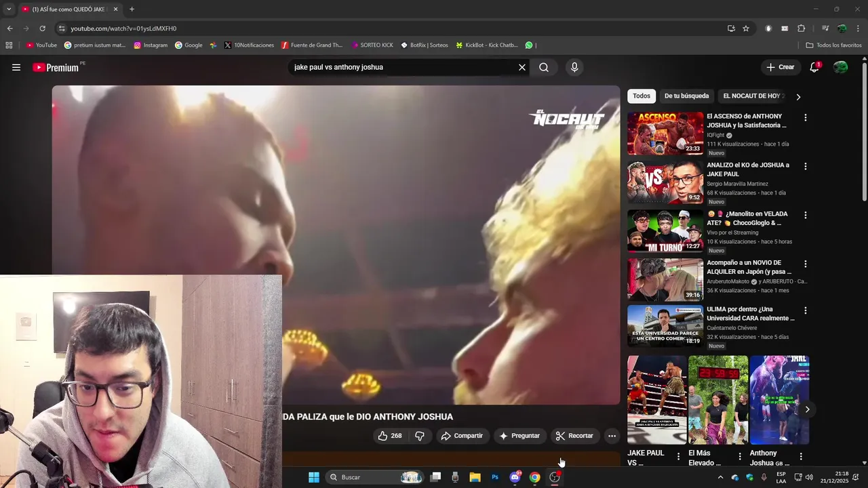Open options for ULIMA por dentro video
This screenshot has height=488, width=868.
tap(805, 311)
